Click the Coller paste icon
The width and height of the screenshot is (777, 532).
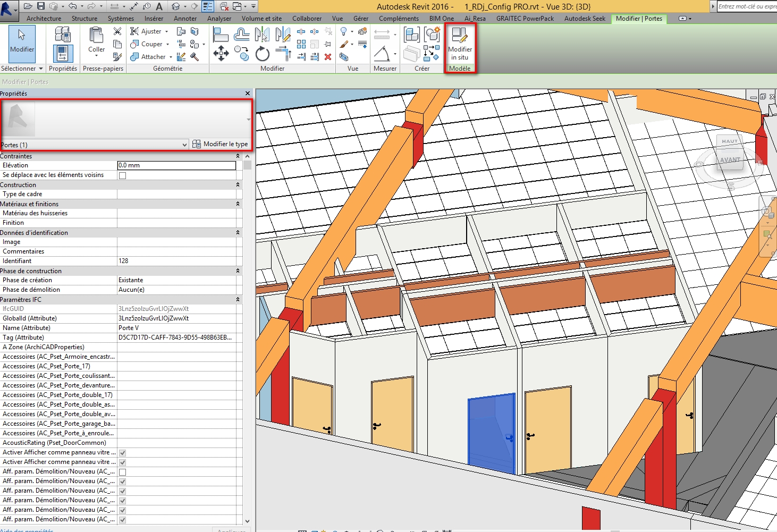96,39
